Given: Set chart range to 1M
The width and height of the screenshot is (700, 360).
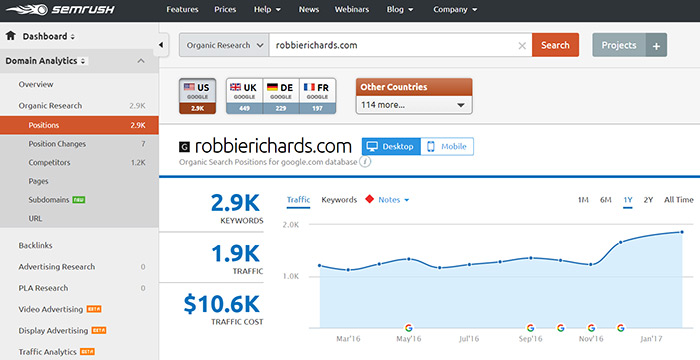Looking at the screenshot, I should pos(583,200).
